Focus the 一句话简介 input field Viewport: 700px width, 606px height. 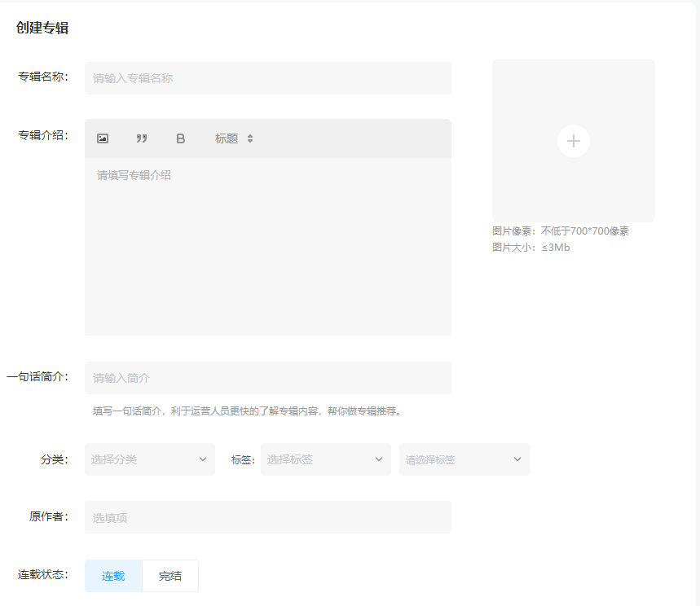point(268,378)
